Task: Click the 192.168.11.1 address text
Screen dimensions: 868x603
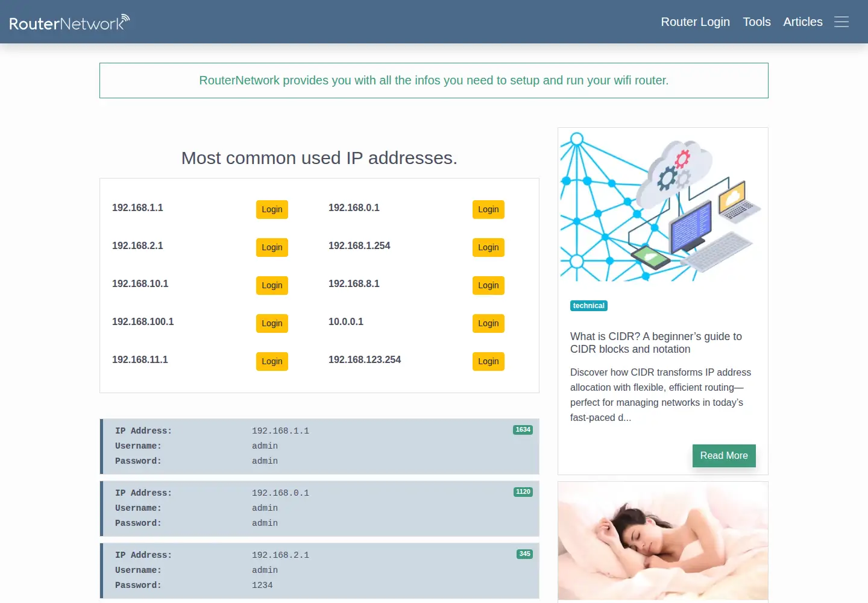Action: coord(140,359)
